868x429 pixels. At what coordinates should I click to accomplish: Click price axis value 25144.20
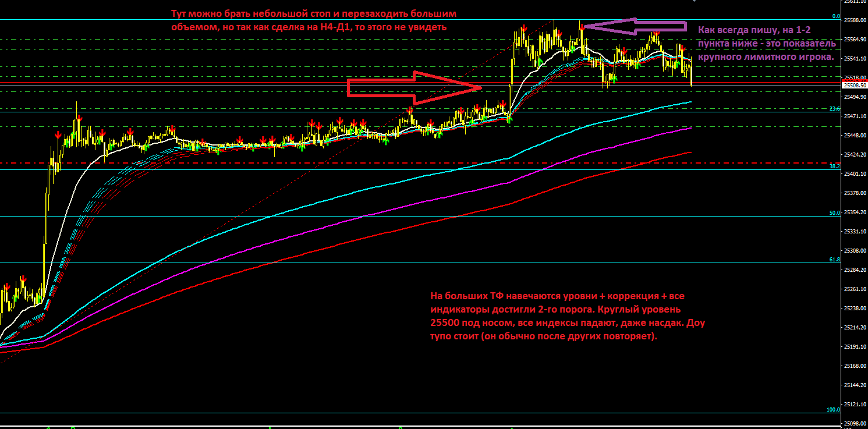coord(854,385)
